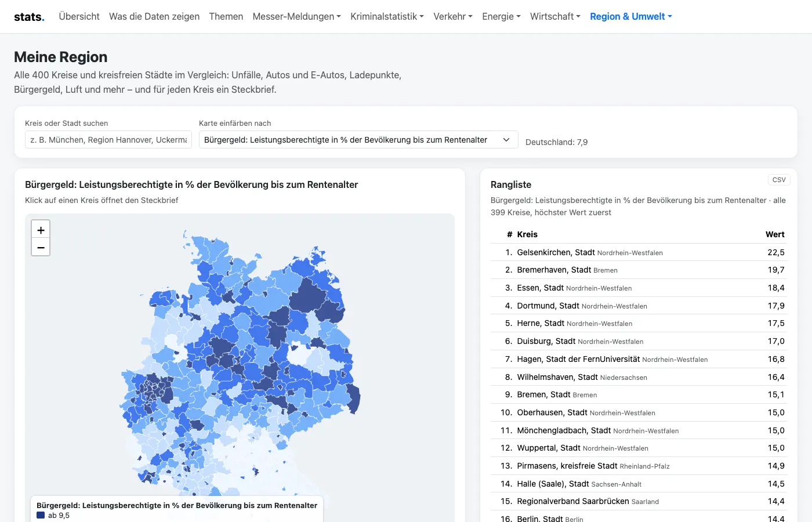The image size is (812, 522).
Task: Select Halle (Saale), Stadt entry
Action: pyautogui.click(x=637, y=484)
